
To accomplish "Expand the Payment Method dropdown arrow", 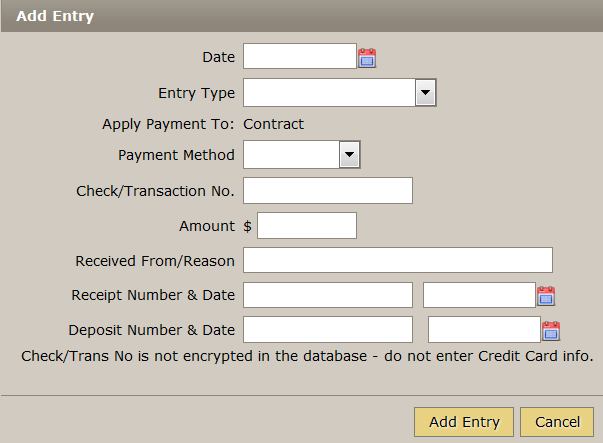I will [x=349, y=155].
